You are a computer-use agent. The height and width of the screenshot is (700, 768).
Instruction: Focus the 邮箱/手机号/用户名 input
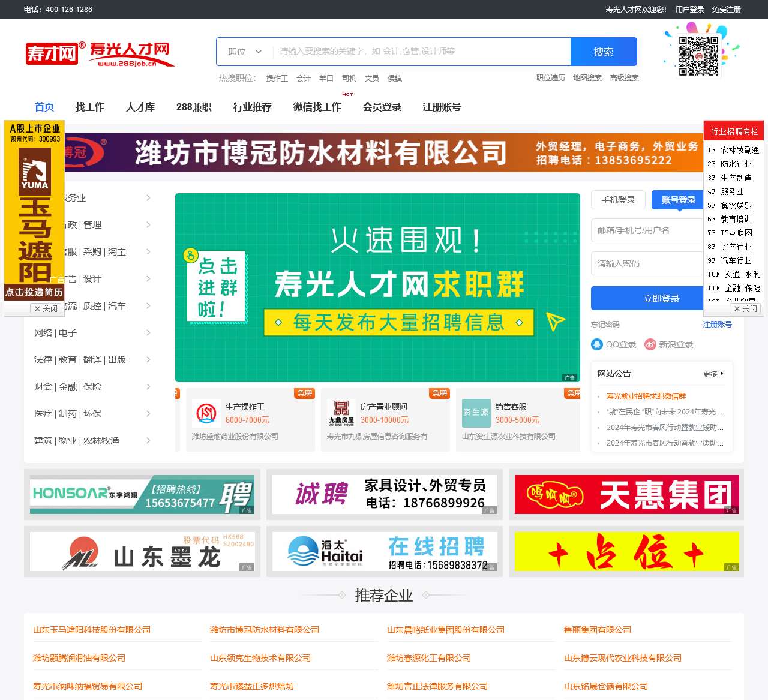[648, 230]
